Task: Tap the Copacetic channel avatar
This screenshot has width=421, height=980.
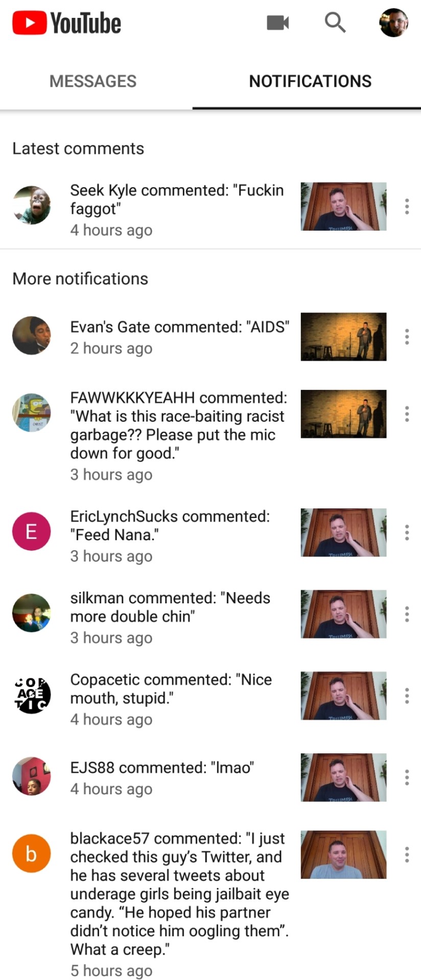Action: tap(32, 694)
